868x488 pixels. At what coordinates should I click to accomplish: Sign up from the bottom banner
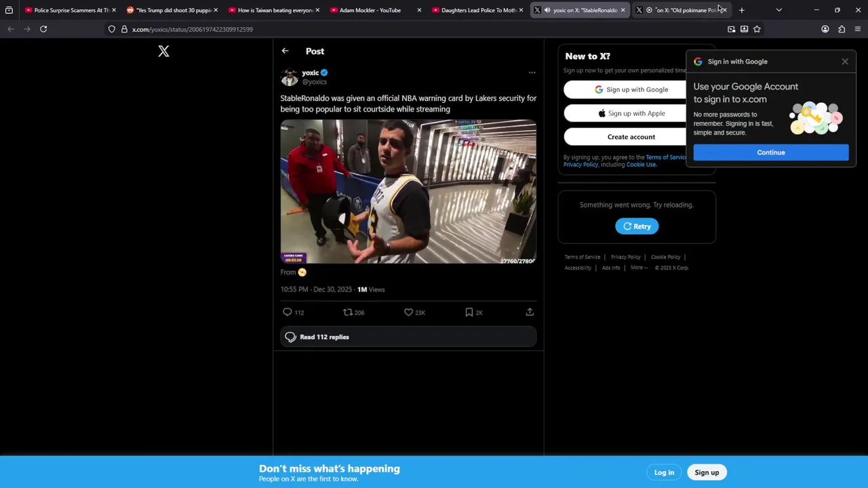click(x=707, y=472)
